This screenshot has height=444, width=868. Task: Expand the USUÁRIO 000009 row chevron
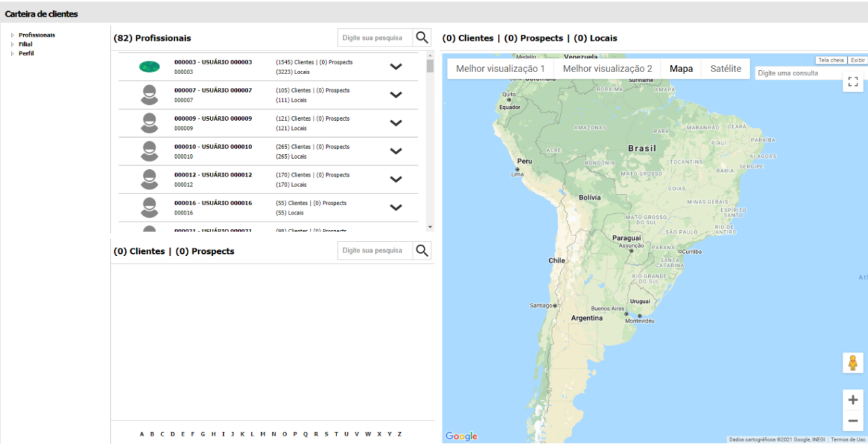pyautogui.click(x=396, y=123)
